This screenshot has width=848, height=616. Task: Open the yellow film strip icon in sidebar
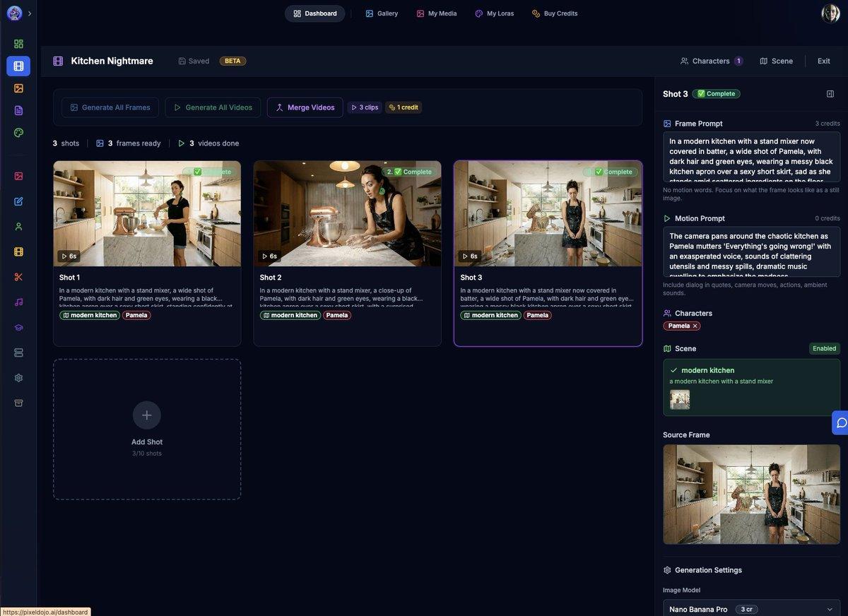pos(18,251)
